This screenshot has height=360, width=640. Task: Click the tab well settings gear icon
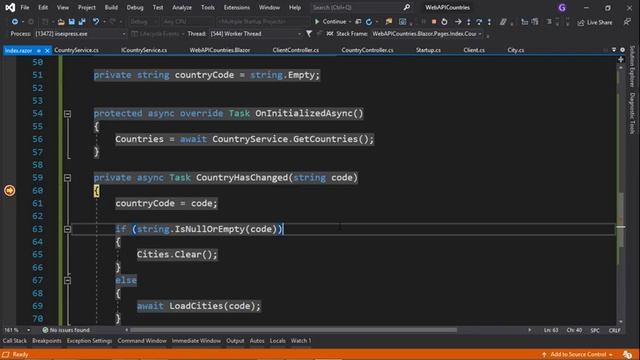click(x=622, y=50)
